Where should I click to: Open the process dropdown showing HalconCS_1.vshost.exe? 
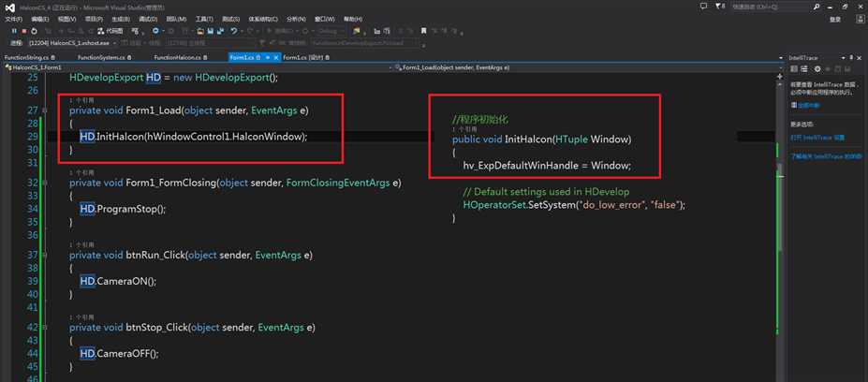(72, 43)
